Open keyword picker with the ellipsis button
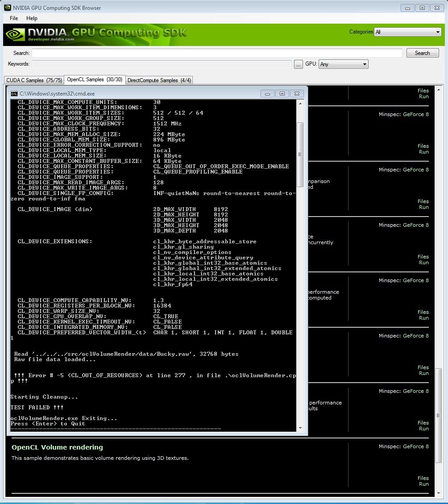Viewport: 448px width, 504px height. (x=298, y=64)
